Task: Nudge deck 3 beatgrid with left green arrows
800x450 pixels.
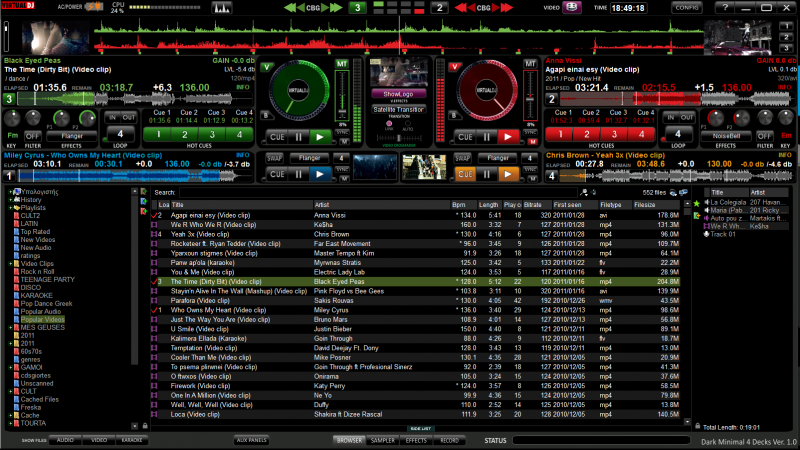Action: tap(294, 8)
